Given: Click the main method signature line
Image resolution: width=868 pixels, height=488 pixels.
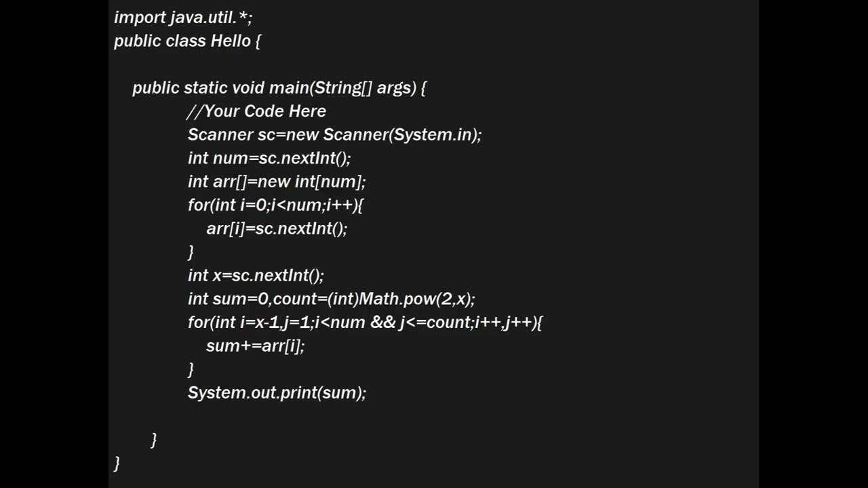Looking at the screenshot, I should 279,88.
